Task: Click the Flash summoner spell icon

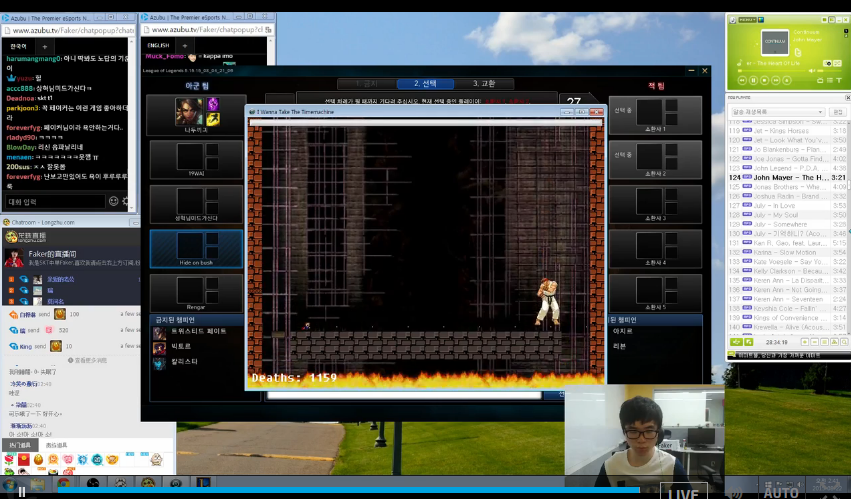Action: [x=212, y=119]
